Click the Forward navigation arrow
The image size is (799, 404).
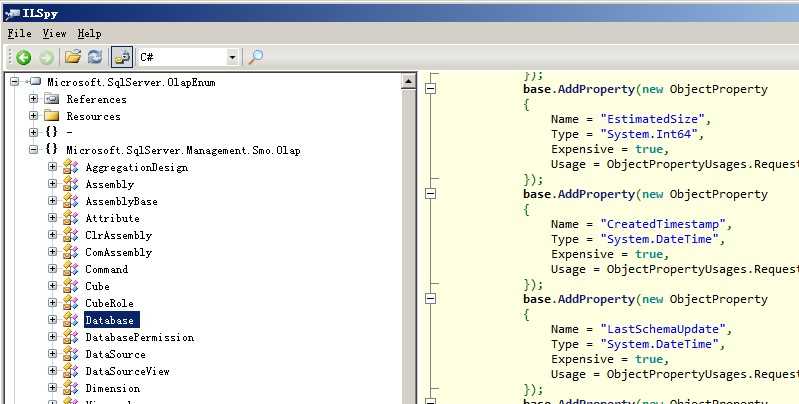46,57
